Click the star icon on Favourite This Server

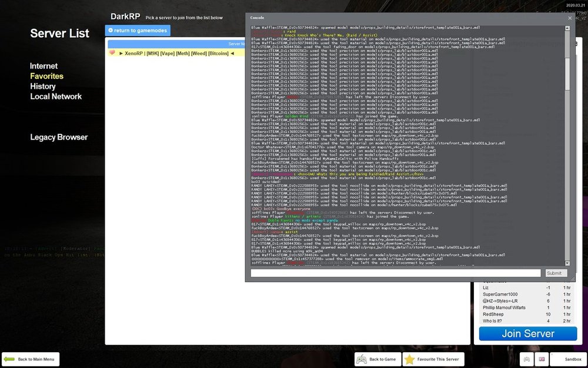tap(409, 359)
